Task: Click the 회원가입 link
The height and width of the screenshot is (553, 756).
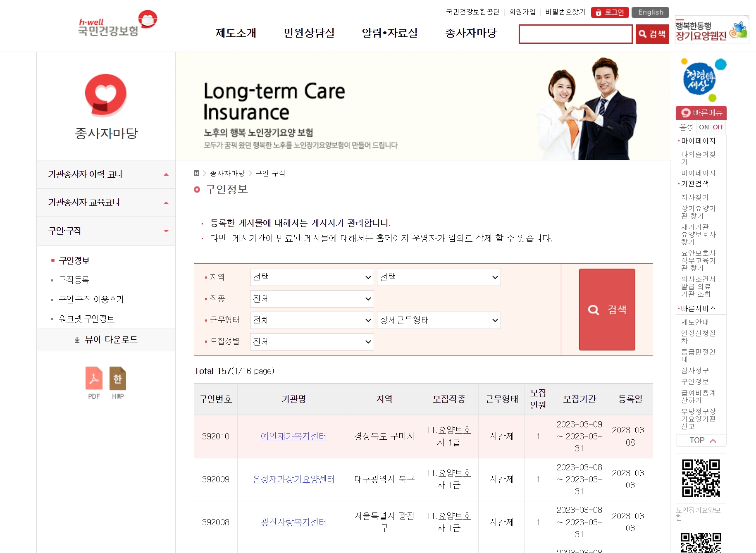Action: click(522, 12)
